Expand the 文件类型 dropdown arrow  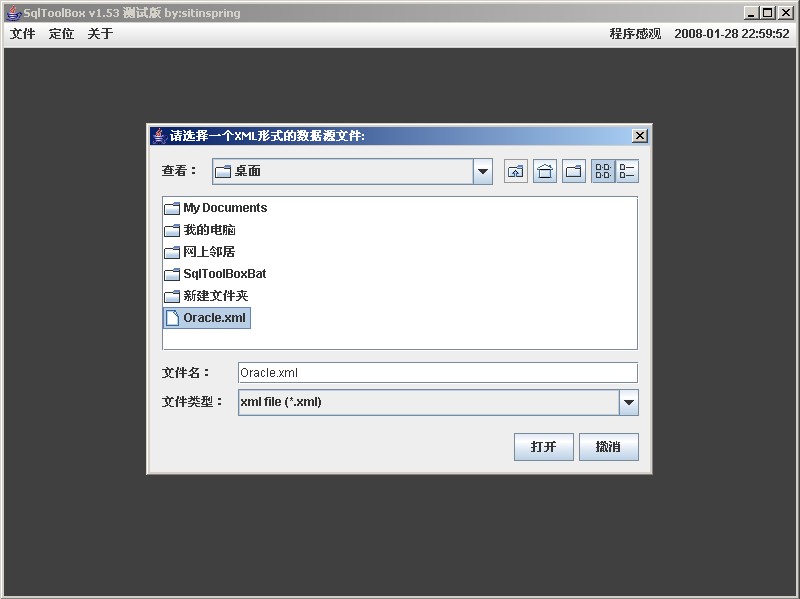pyautogui.click(x=629, y=403)
